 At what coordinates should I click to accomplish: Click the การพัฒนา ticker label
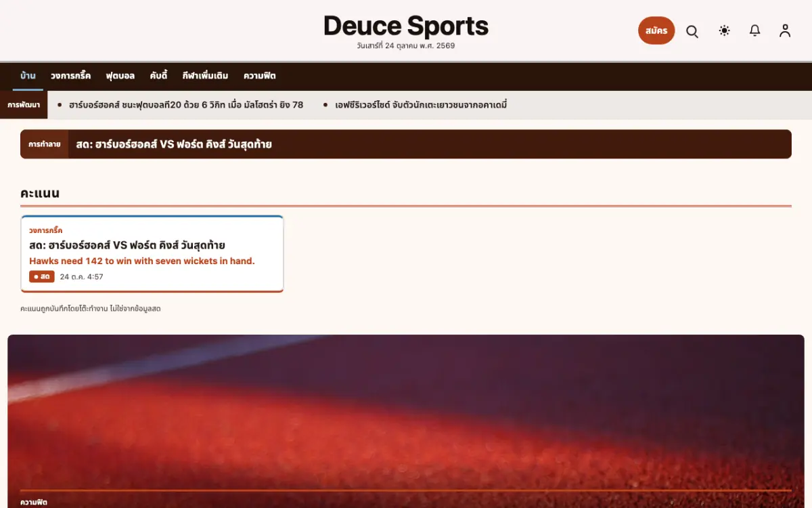click(24, 105)
